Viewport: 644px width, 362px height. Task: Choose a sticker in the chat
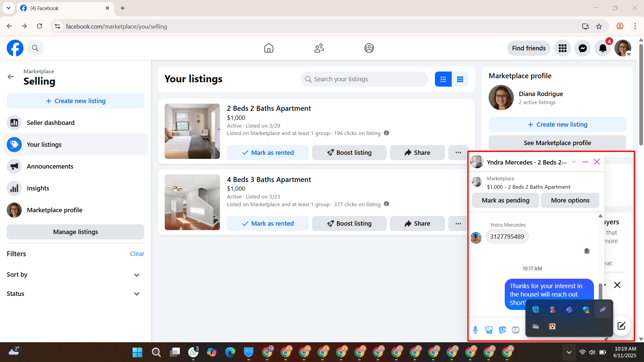[x=502, y=330]
